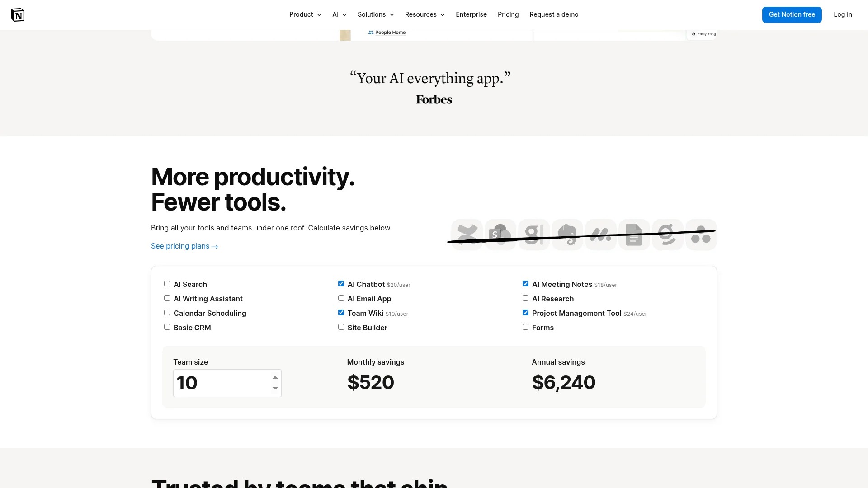868x488 pixels.
Task: Select the crossed-out Glean icon
Action: (533, 235)
